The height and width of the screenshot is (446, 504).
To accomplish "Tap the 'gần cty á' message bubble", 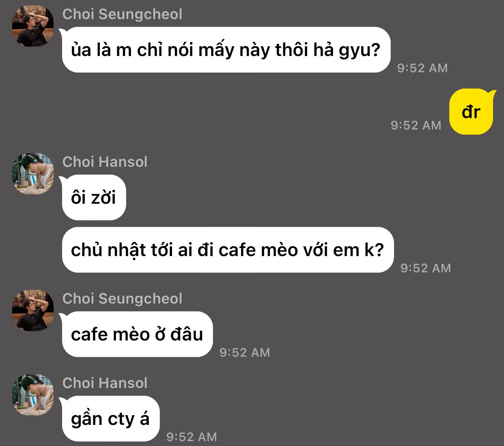I will point(110,419).
